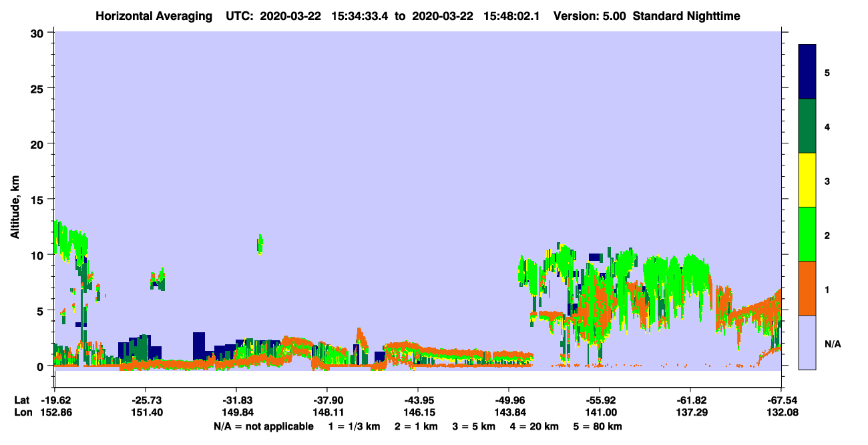Click the yellow level 3 color swatch

(x=807, y=180)
